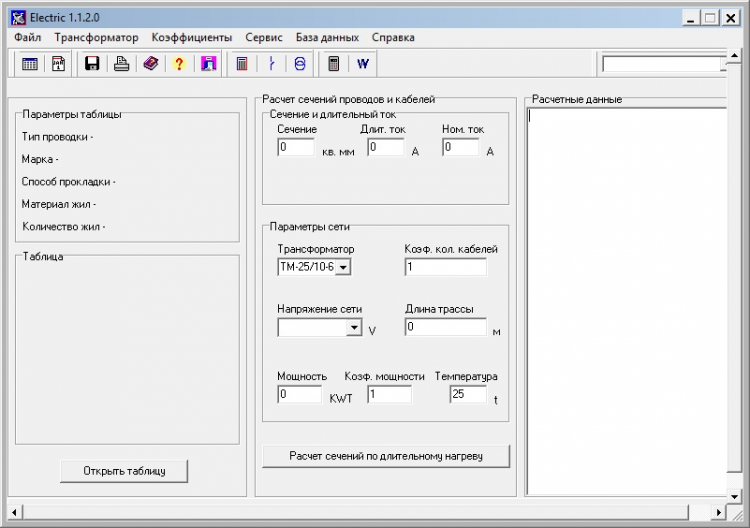Open the gray calculator icon
This screenshot has width=750, height=528.
(334, 64)
